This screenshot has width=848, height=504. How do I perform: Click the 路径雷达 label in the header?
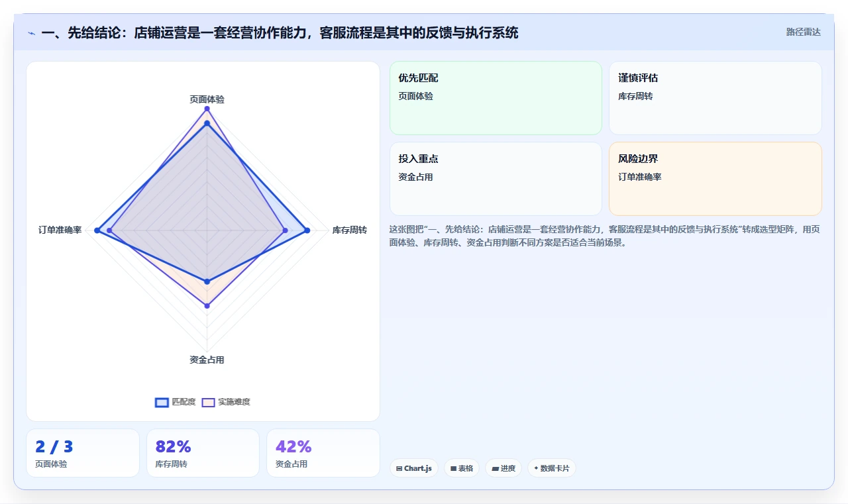point(803,32)
